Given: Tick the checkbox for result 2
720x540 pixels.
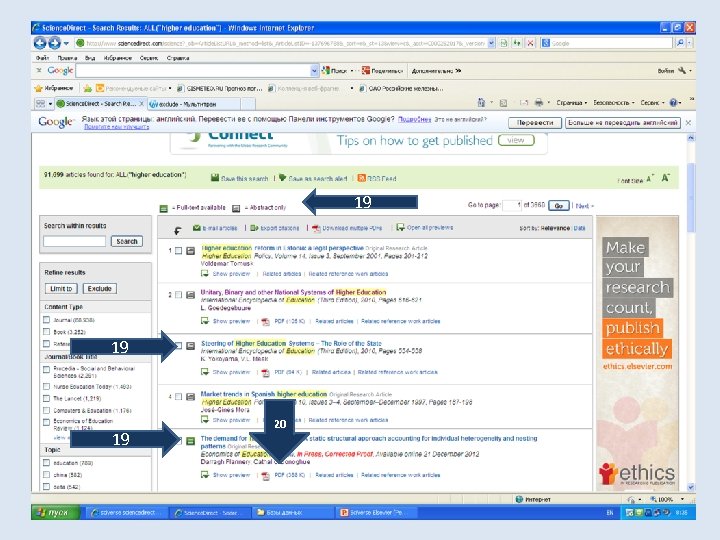Looking at the screenshot, I should 178,295.
